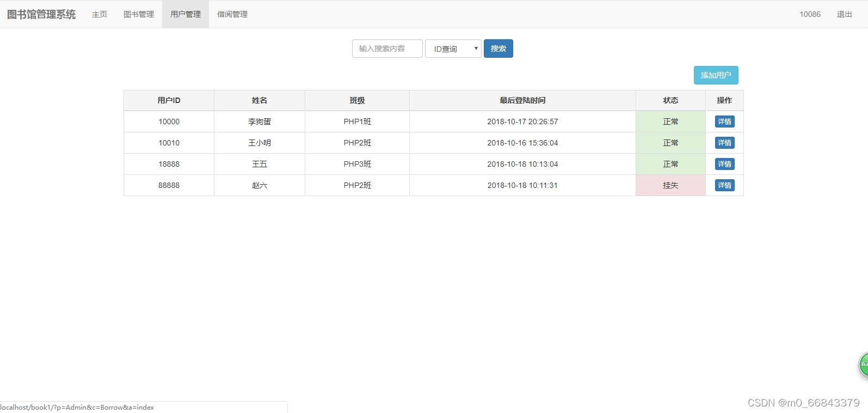
Task: Click the 用户ID column header
Action: click(x=169, y=100)
